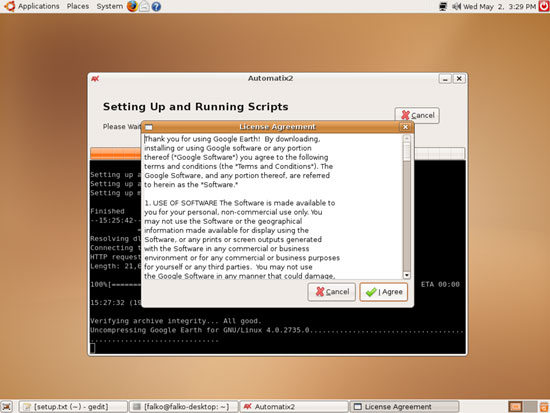The height and width of the screenshot is (413, 550).
Task: Click 'Verifying archive integrity' terminal line
Action: 175,321
